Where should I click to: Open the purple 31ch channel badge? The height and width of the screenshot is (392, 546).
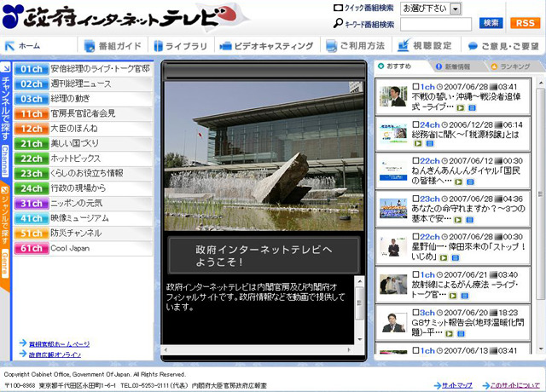point(32,204)
